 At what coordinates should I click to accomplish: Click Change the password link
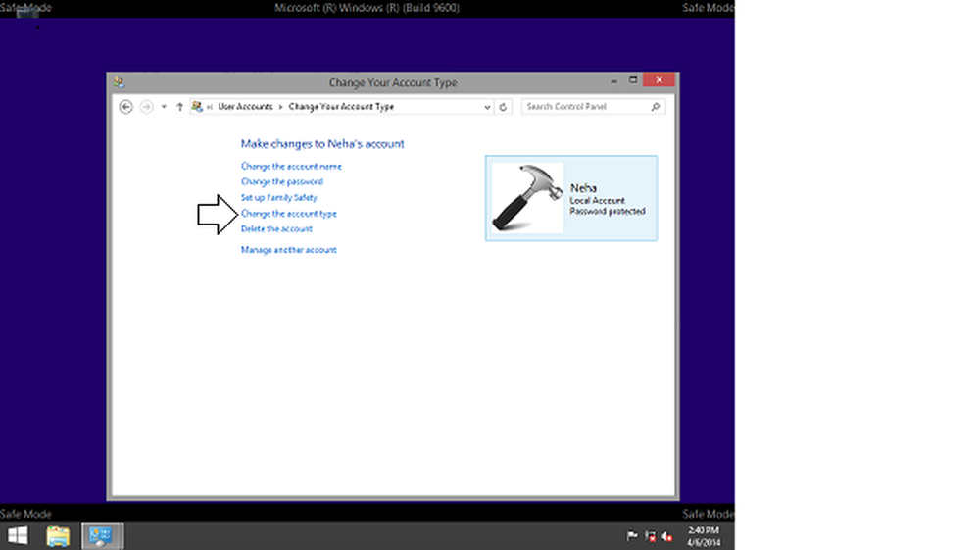click(281, 182)
